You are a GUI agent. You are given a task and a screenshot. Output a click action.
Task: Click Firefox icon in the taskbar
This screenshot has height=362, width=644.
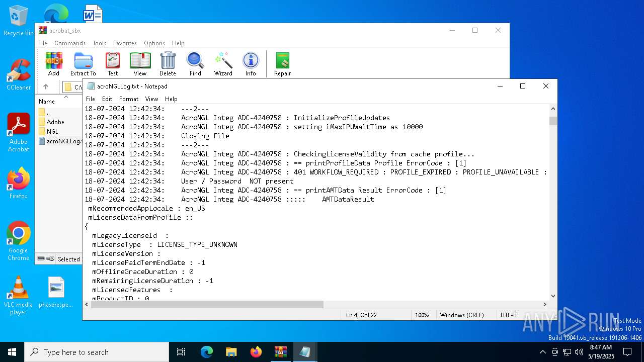[256, 352]
